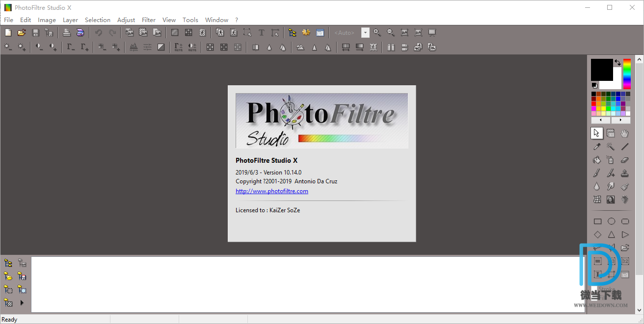644x324 pixels.
Task: Click the play arrow in explorer panel
Action: click(22, 303)
